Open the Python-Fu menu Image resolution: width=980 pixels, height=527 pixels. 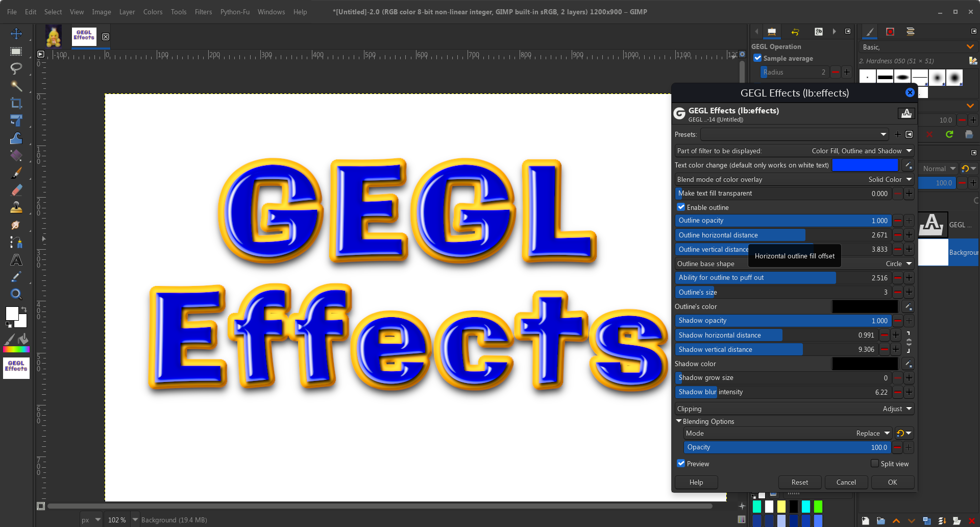pos(235,12)
